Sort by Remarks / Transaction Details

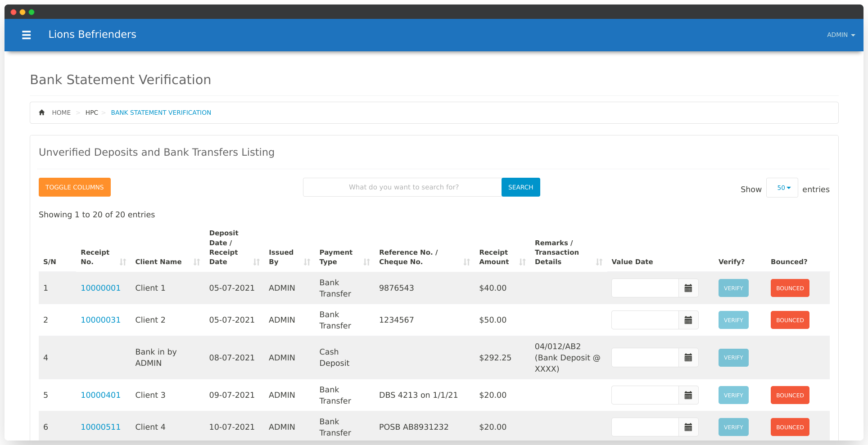599,262
